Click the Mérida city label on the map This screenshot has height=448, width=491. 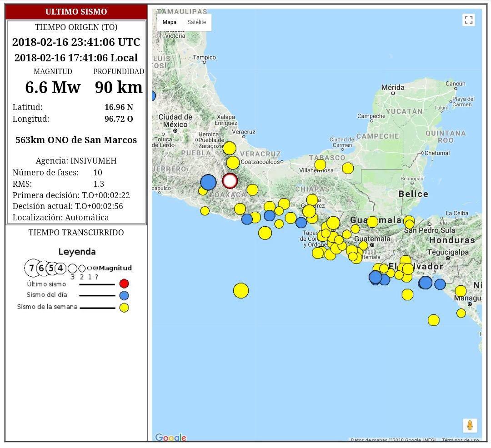pos(393,87)
